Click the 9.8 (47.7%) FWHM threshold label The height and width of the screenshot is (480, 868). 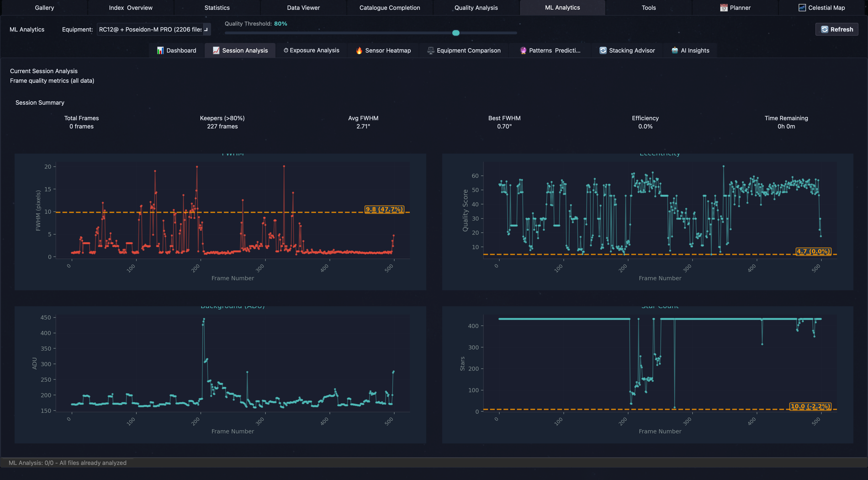(384, 209)
